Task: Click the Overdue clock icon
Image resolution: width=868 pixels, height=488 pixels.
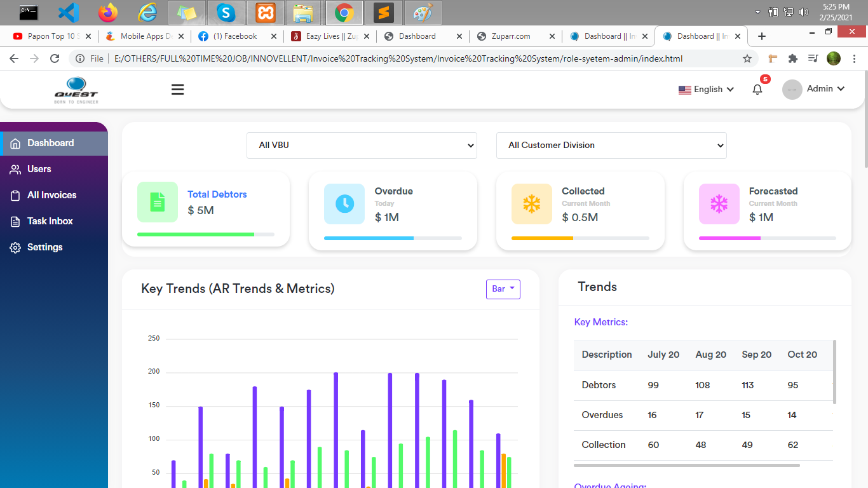Action: pos(344,204)
